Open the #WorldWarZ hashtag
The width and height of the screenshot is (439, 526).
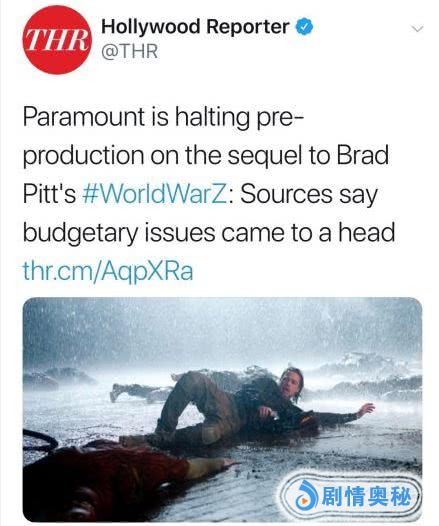(157, 194)
